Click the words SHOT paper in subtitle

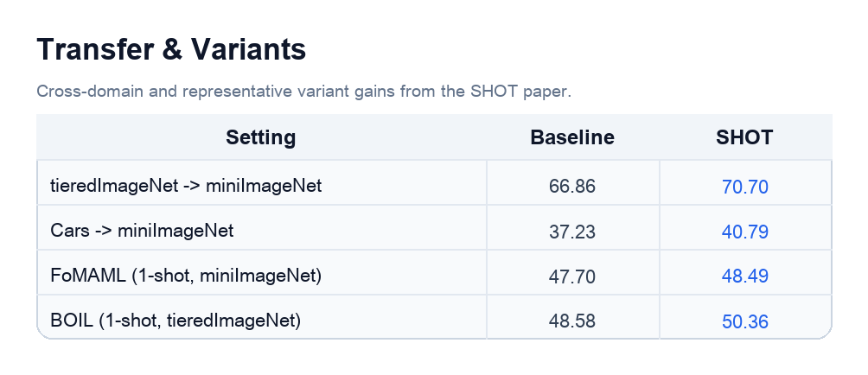click(x=521, y=92)
